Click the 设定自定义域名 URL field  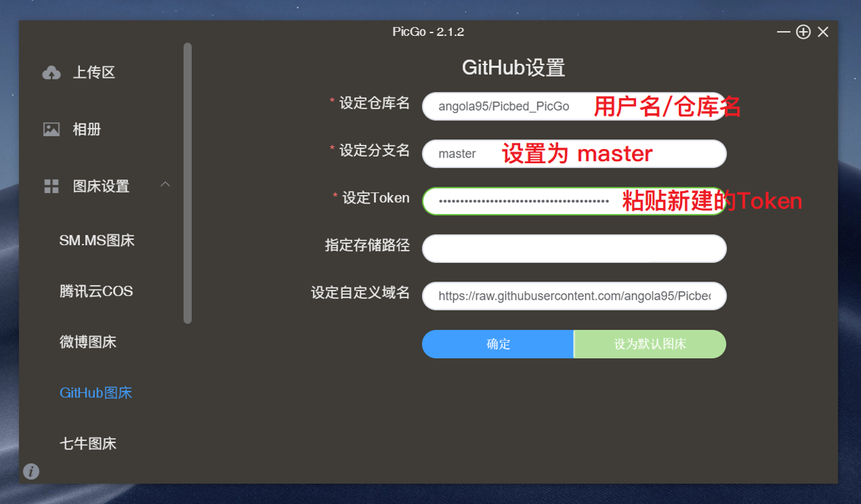point(574,296)
